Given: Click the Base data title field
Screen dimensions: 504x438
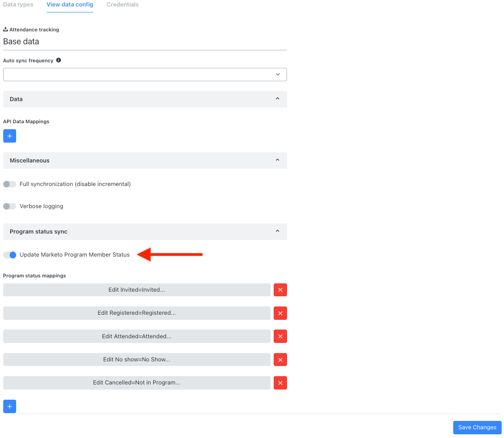Looking at the screenshot, I should click(145, 42).
